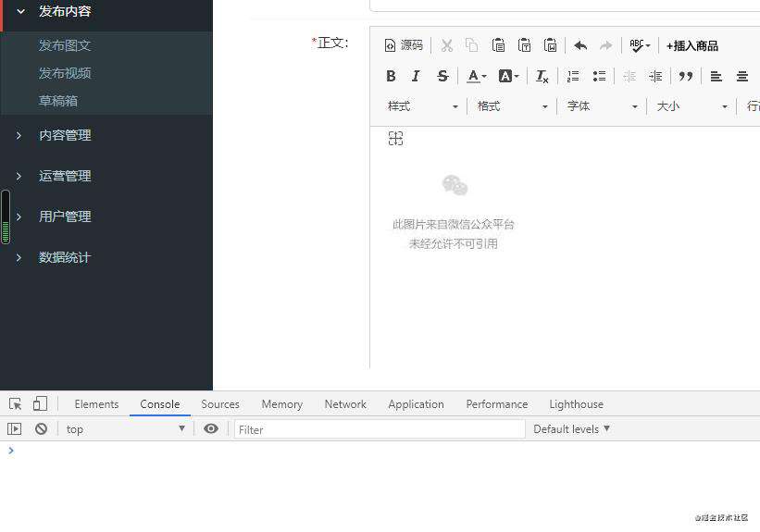Open the 字体 font dropdown
760x532 pixels.
(603, 106)
